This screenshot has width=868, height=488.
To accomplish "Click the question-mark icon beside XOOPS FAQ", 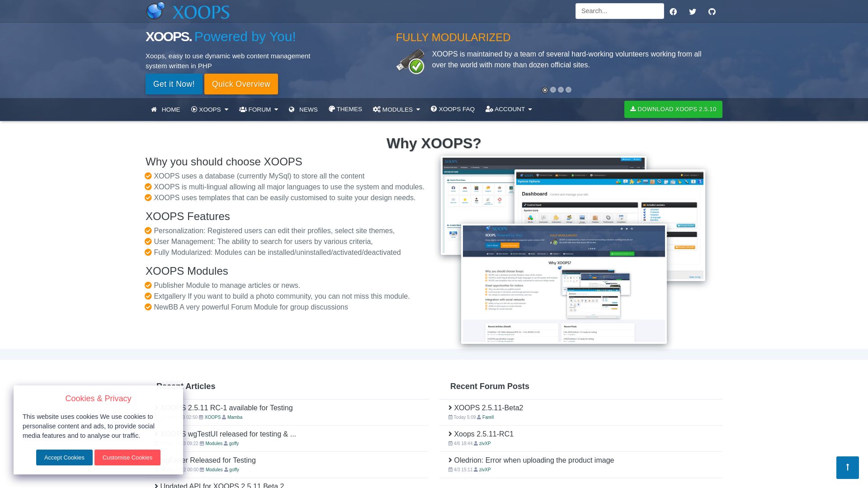I will pos(434,109).
